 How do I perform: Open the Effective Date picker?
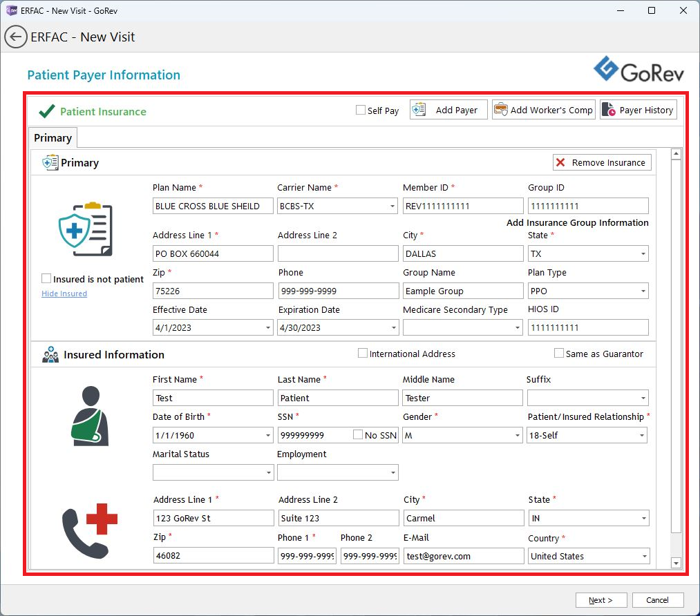[268, 328]
